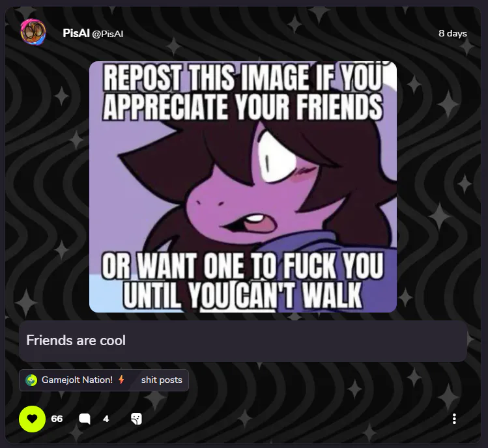Click the PisAI display name
Image resolution: width=488 pixels, height=448 pixels.
click(76, 33)
